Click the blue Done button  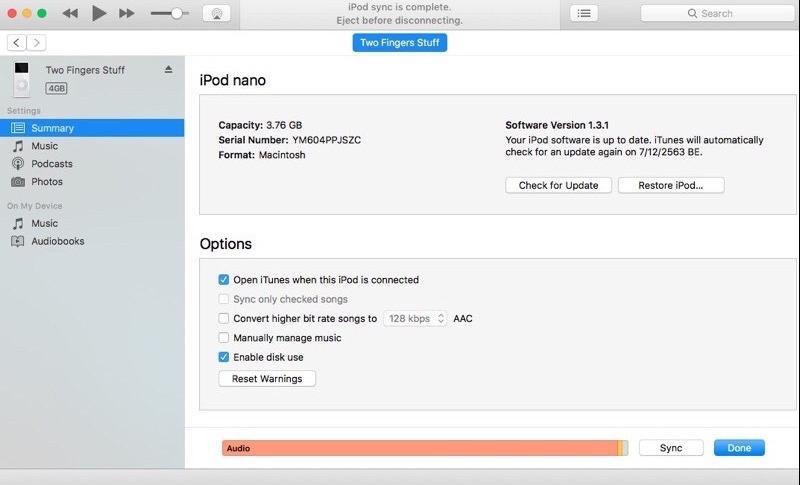tap(739, 448)
